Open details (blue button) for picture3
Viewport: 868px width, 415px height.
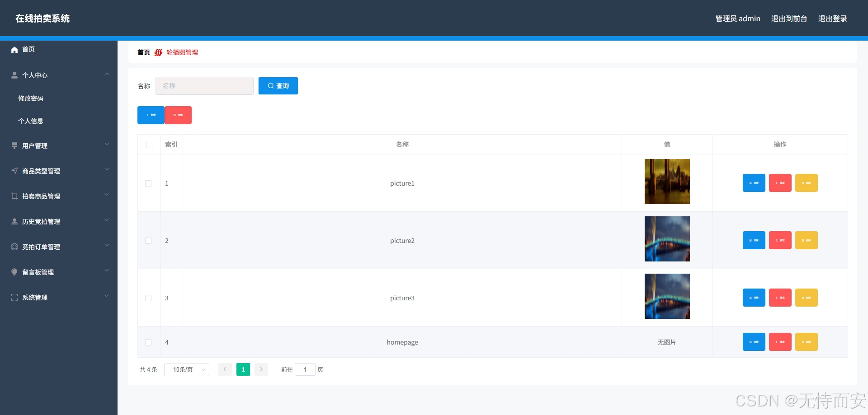pyautogui.click(x=754, y=298)
